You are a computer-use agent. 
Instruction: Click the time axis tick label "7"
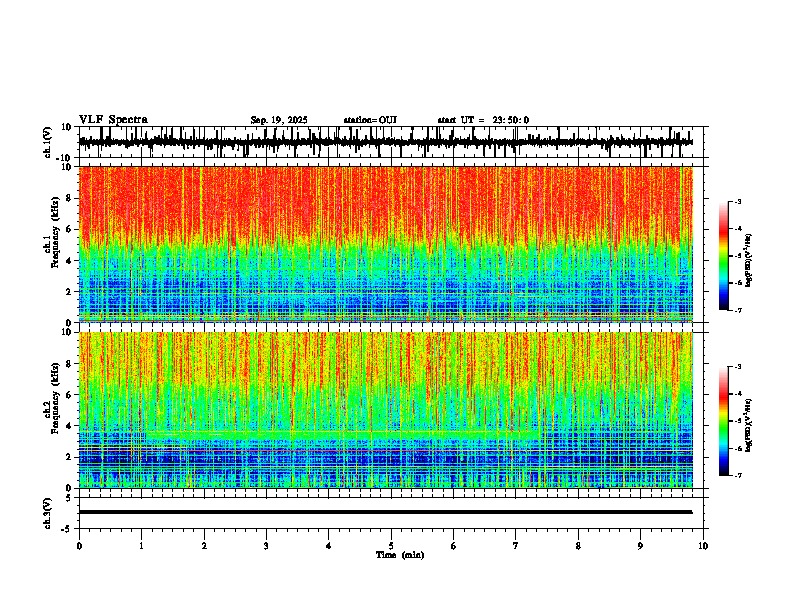tap(516, 546)
